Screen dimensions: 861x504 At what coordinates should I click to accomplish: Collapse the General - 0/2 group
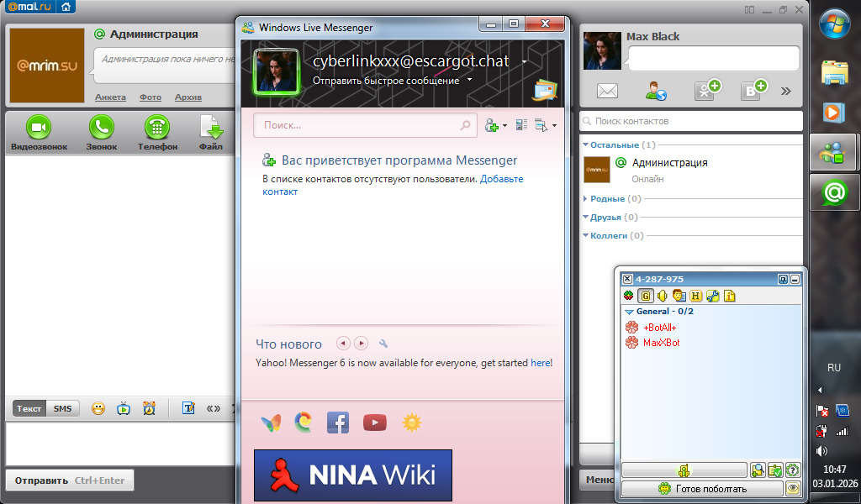point(629,312)
